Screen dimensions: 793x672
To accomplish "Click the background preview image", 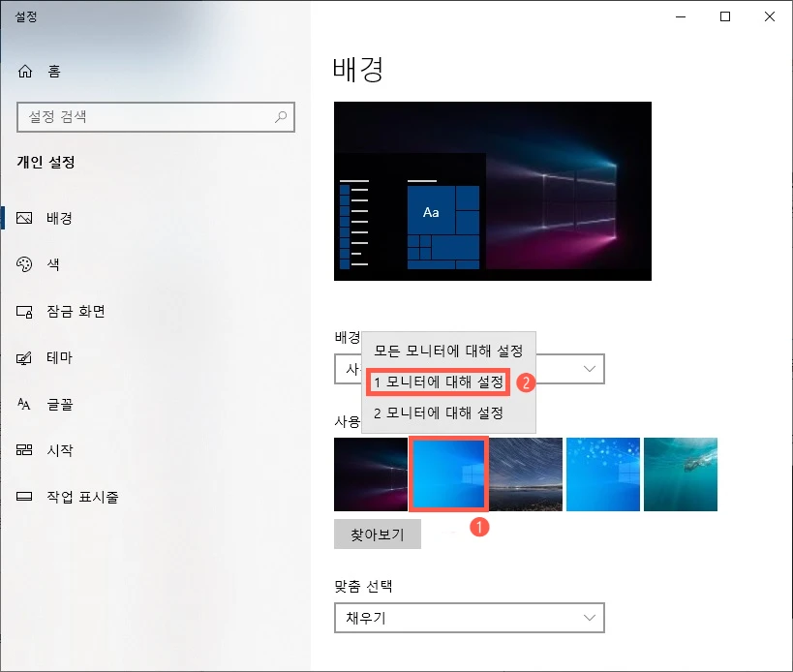I will (x=493, y=191).
